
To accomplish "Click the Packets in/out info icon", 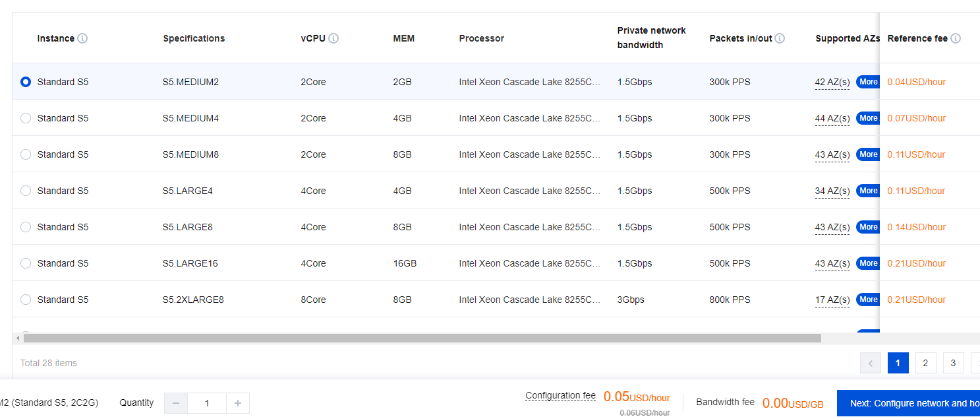I will click(780, 38).
